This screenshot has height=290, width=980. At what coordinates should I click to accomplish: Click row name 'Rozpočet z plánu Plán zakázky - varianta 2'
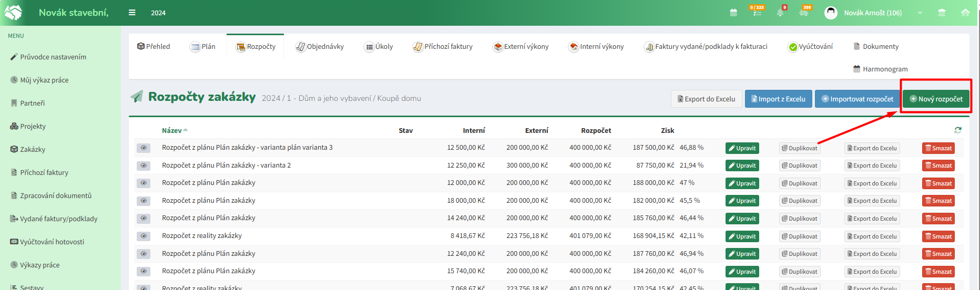click(226, 165)
